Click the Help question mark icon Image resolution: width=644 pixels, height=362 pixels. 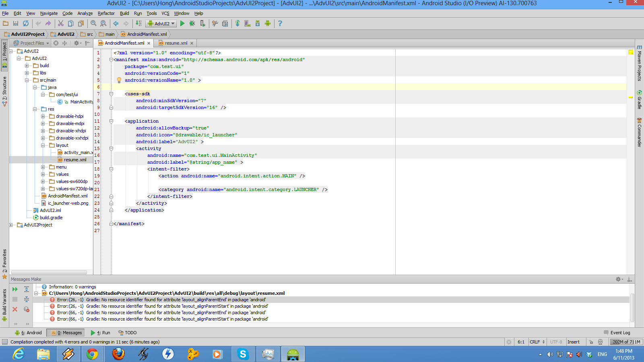[x=280, y=24]
